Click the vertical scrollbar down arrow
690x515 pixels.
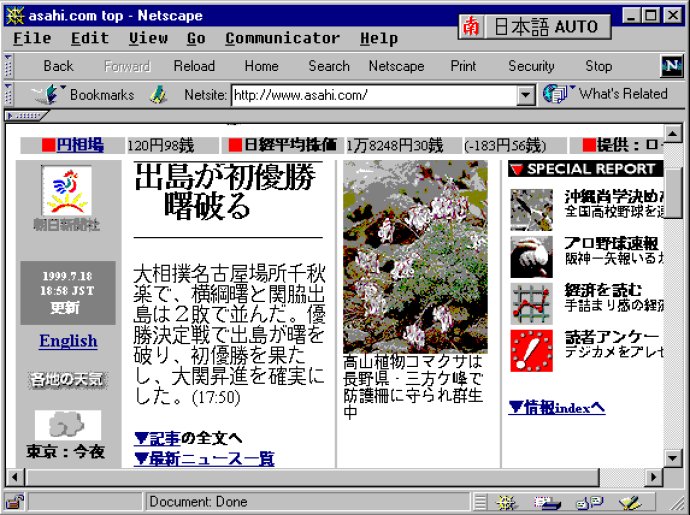pos(673,458)
